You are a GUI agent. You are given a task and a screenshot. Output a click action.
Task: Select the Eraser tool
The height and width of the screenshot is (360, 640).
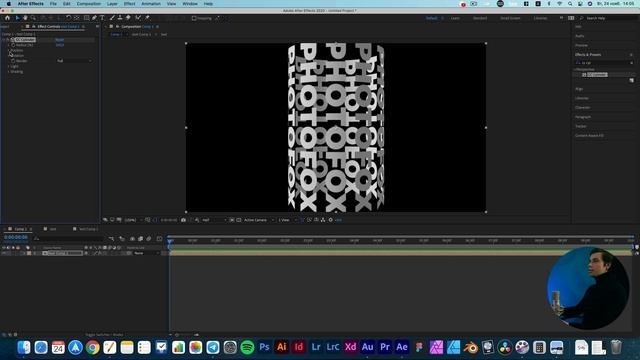[x=128, y=18]
